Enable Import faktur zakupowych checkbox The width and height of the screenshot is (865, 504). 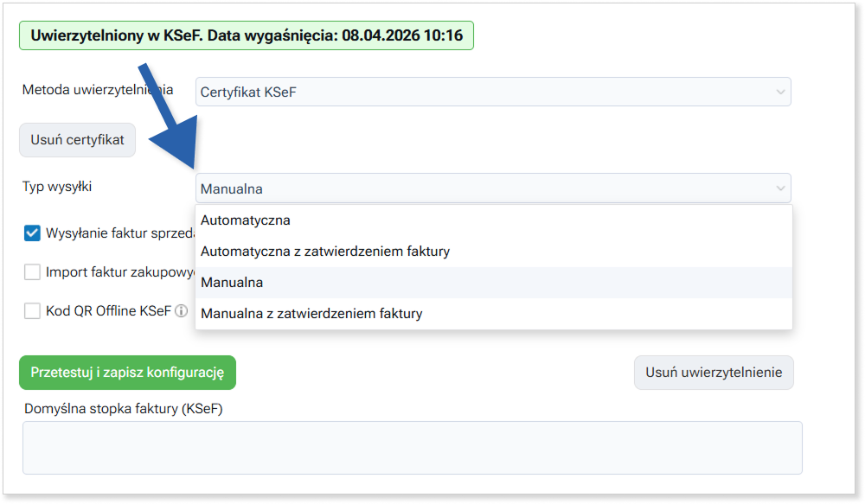coord(33,272)
